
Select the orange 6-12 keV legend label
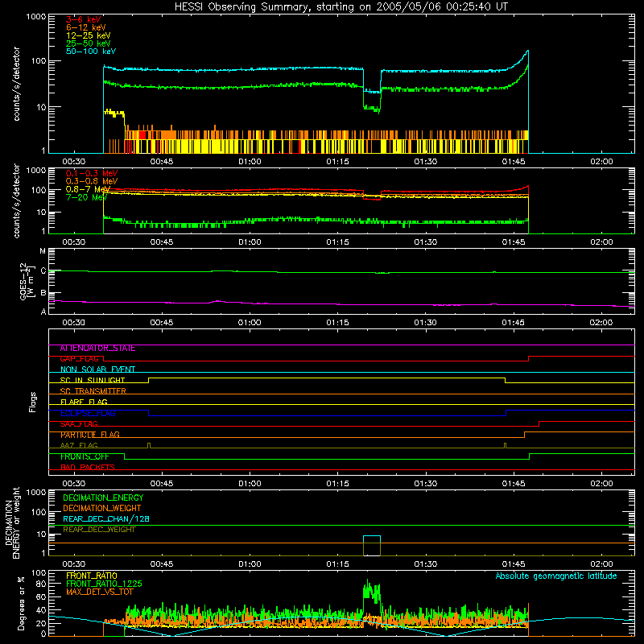pos(86,27)
